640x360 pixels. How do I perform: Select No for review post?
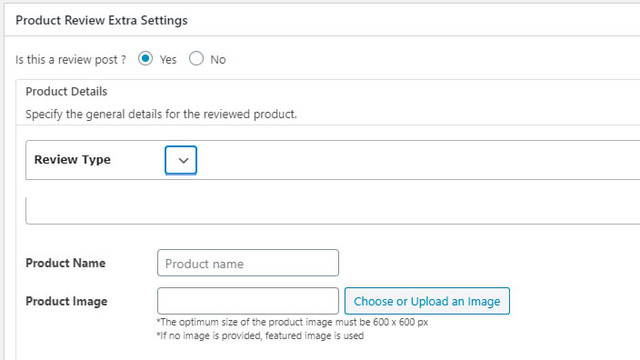(196, 59)
